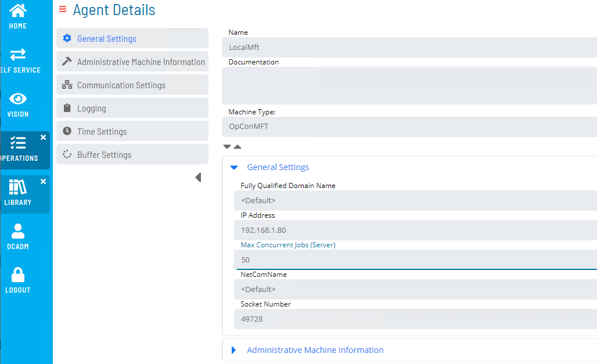Edit the Max Concurrent Jobs value 50
Image resolution: width=597 pixels, height=364 pixels.
[415, 260]
